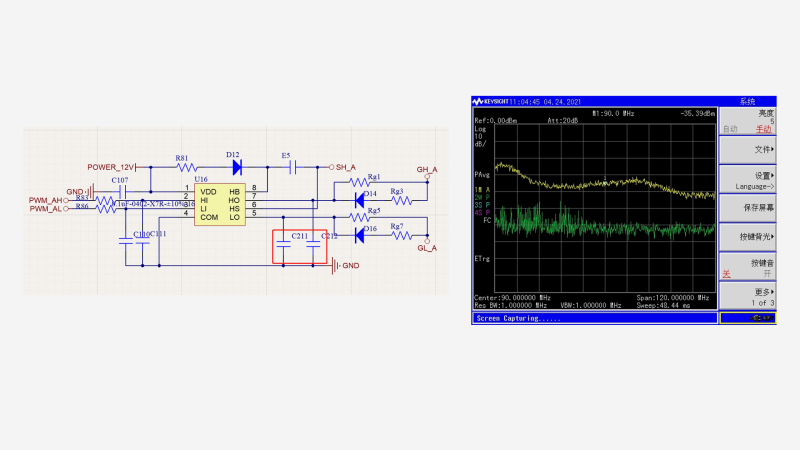The image size is (800, 450).
Task: Expand the 按键背光 softkey menu
Action: point(747,236)
